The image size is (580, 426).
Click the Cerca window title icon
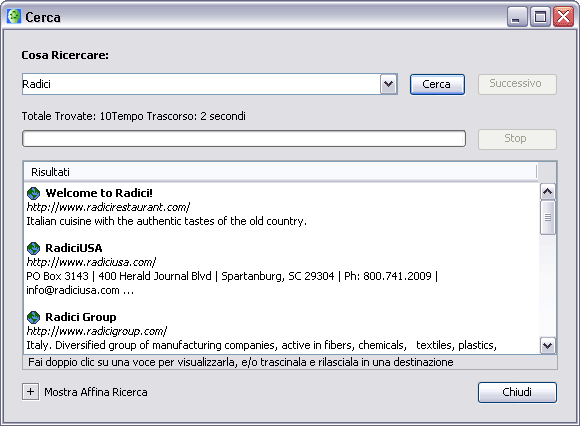[x=14, y=17]
